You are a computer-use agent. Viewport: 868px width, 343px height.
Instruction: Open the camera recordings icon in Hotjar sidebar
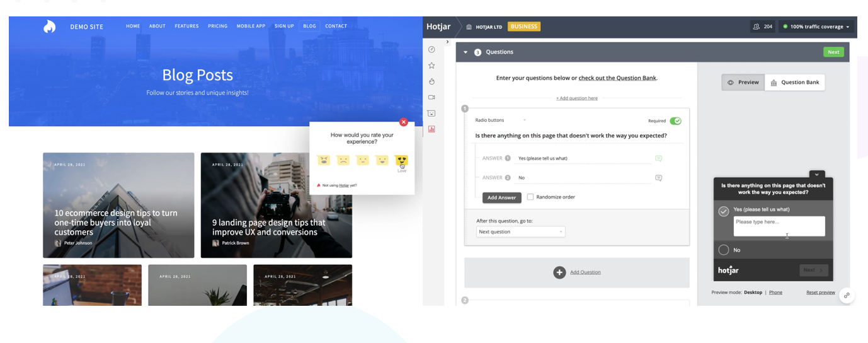coord(431,97)
